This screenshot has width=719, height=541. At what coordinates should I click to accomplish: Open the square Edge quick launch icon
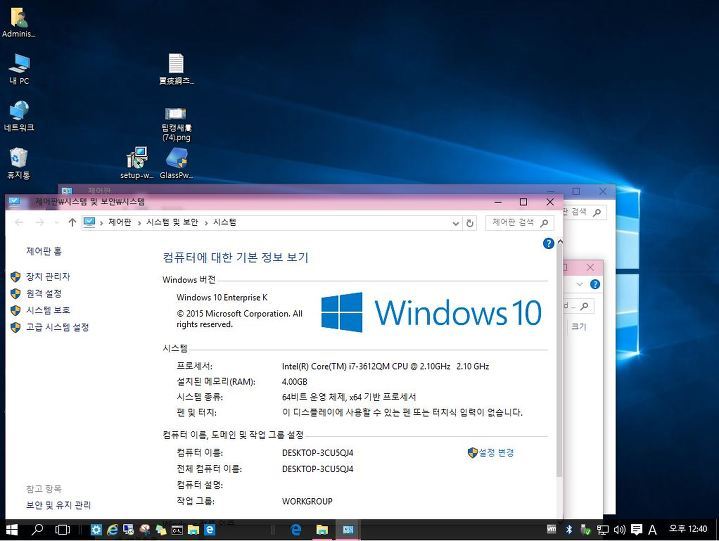[x=210, y=530]
